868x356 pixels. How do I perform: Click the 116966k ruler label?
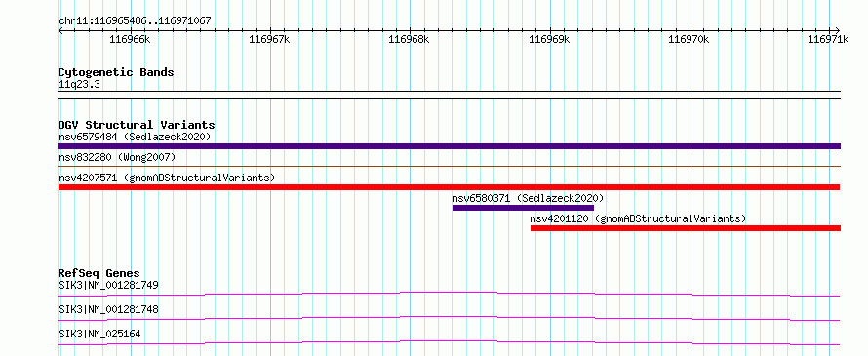[x=130, y=40]
